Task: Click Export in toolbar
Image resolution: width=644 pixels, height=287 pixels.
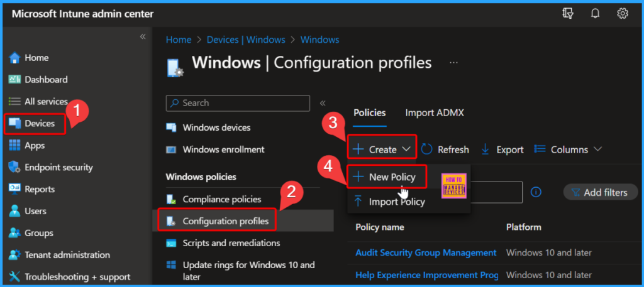Action: tap(502, 149)
